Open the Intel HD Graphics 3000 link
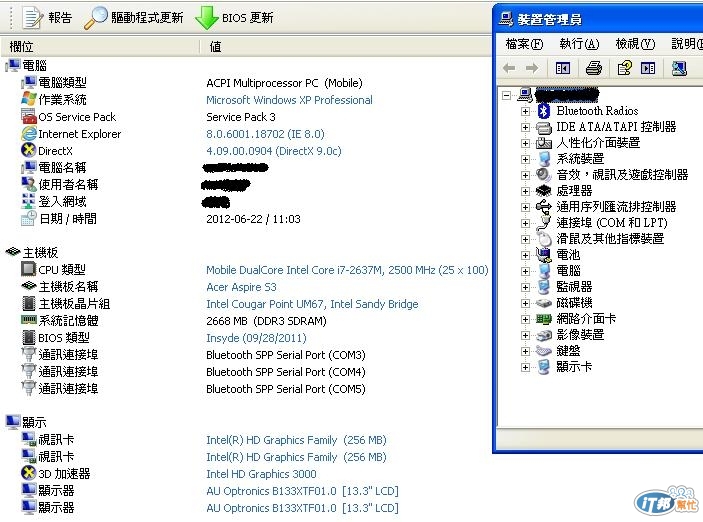Viewport: 703px width, 522px height. (x=261, y=474)
